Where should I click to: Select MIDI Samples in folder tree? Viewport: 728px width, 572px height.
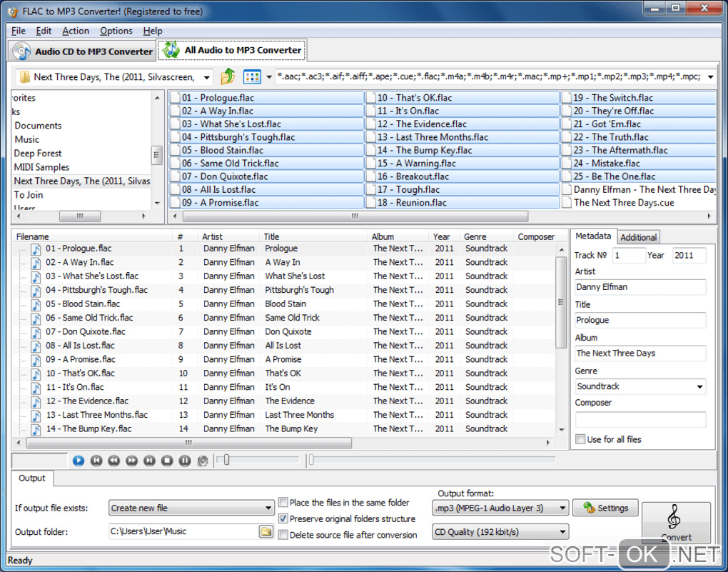pyautogui.click(x=41, y=167)
